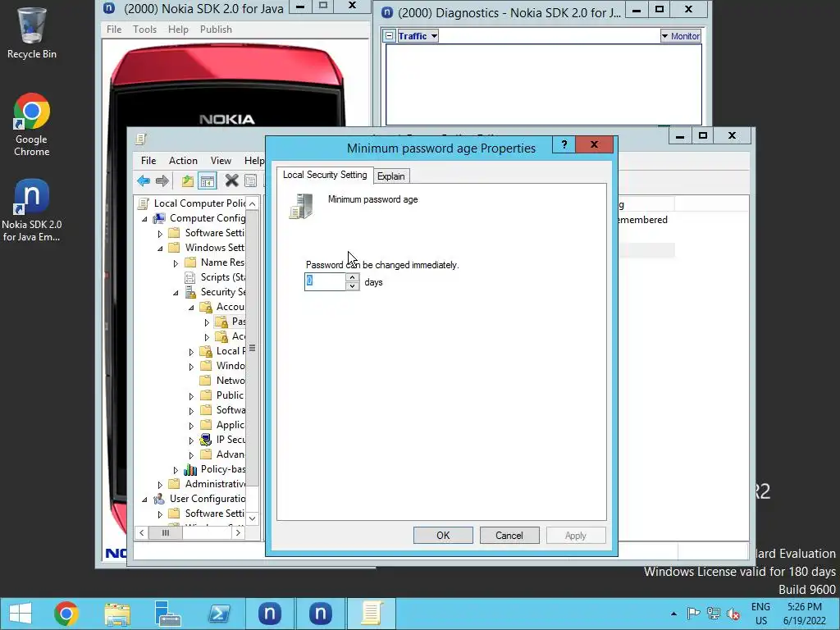
Task: Click the forward arrow in Group Policy toolbar
Action: coord(162,180)
